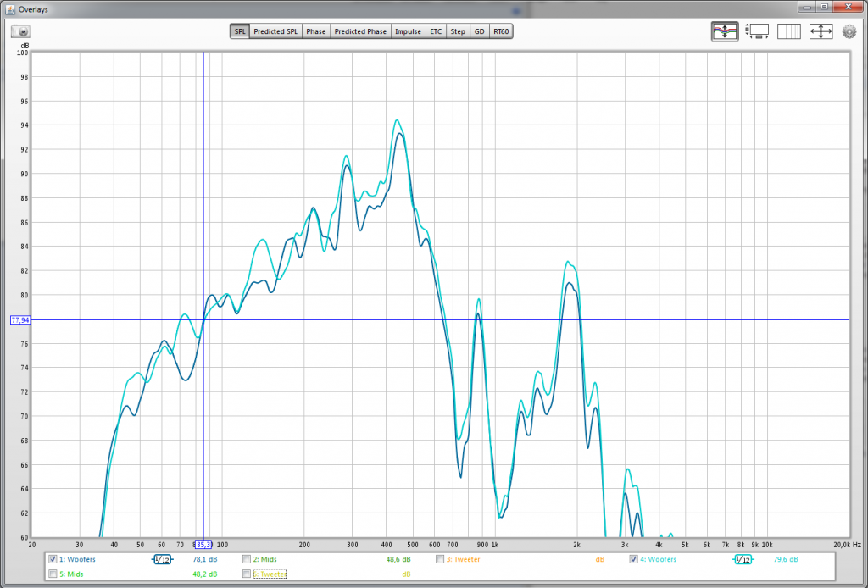Viewport: 868px width, 588px height.
Task: Toggle frequency axis log/linear icon
Action: tap(789, 31)
